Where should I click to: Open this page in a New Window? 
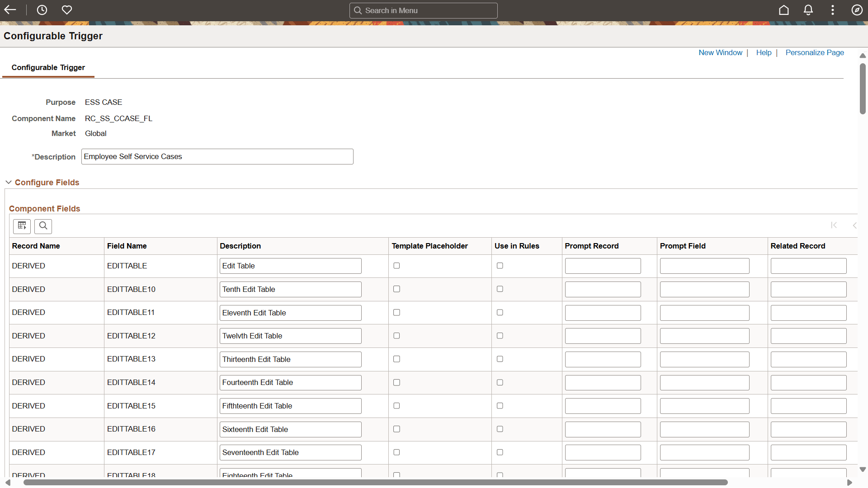tap(720, 52)
